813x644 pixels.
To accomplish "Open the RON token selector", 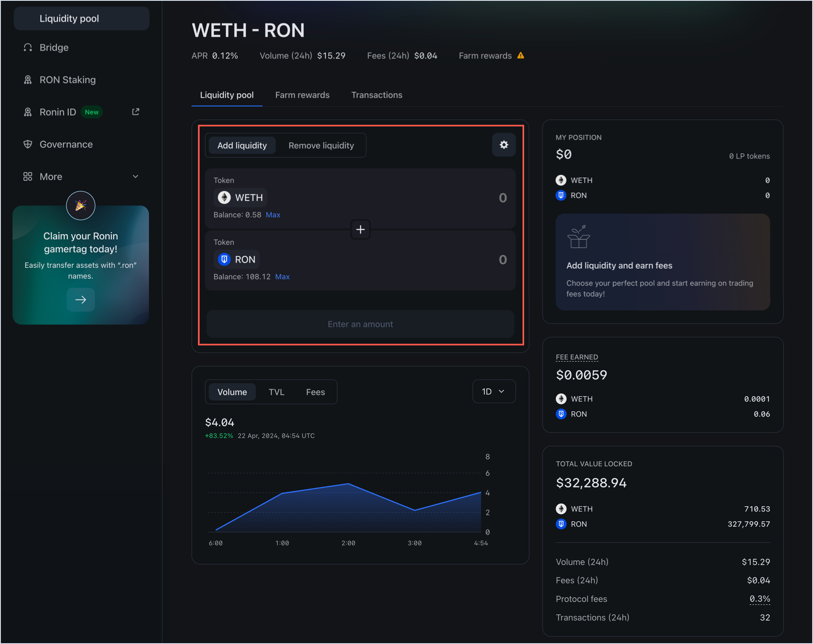I will [x=237, y=259].
